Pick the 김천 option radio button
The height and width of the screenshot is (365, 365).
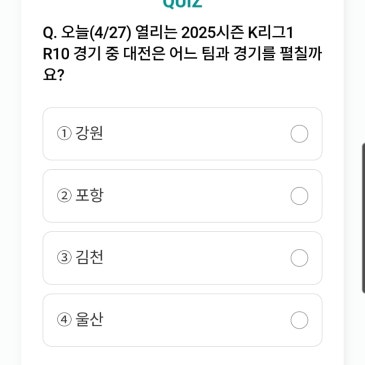pos(299,258)
